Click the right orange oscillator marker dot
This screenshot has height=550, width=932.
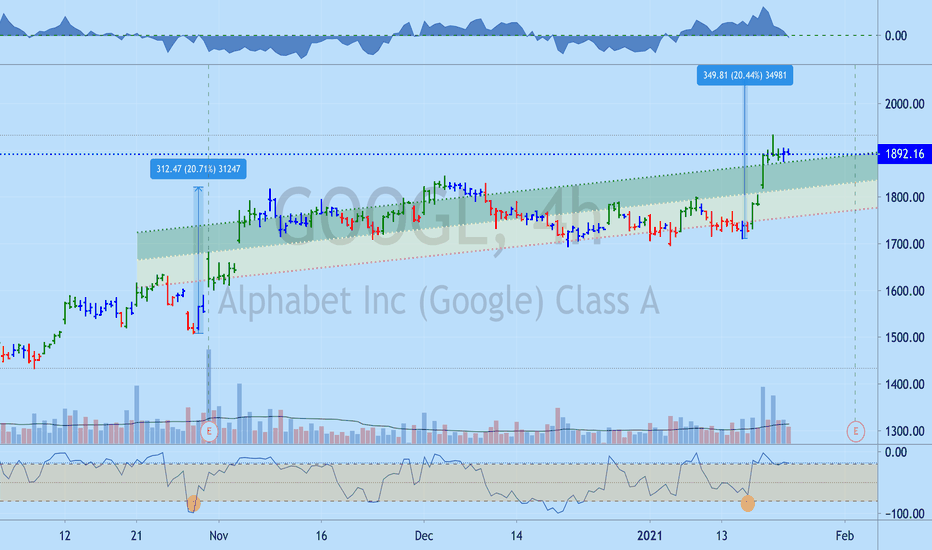tap(748, 504)
